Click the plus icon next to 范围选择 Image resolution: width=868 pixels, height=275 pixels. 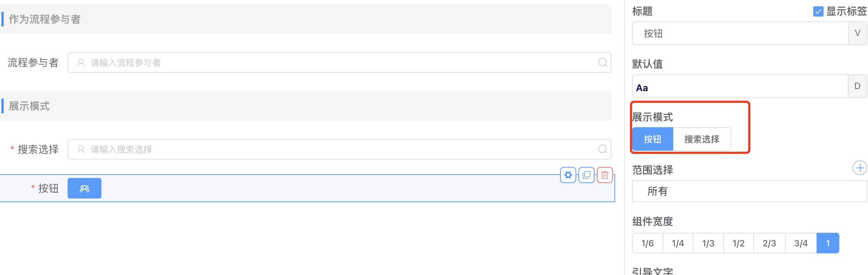point(860,168)
